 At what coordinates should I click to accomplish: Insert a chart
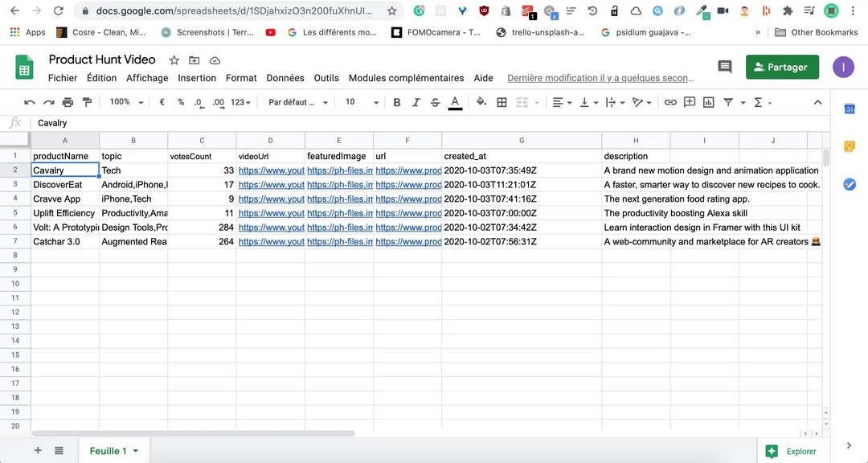(709, 102)
